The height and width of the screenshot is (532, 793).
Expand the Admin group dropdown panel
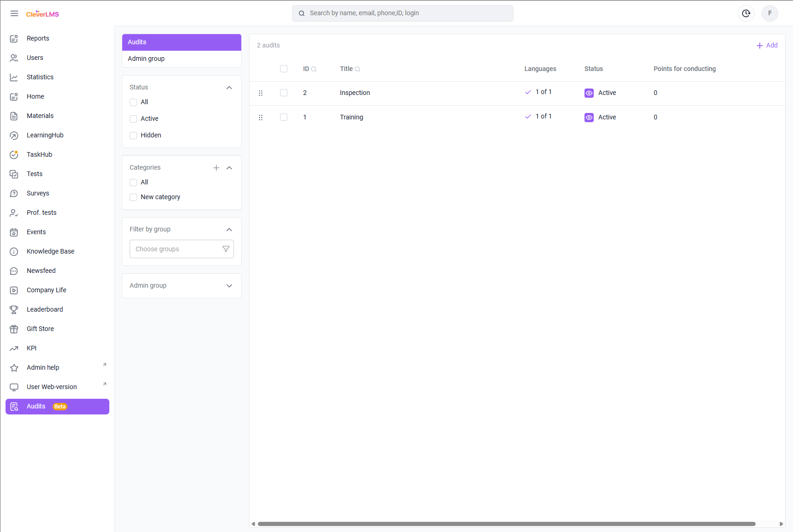tap(229, 286)
